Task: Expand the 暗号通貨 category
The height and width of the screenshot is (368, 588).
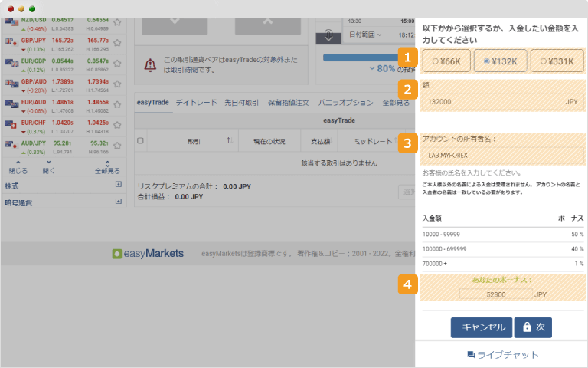Action: tap(119, 202)
